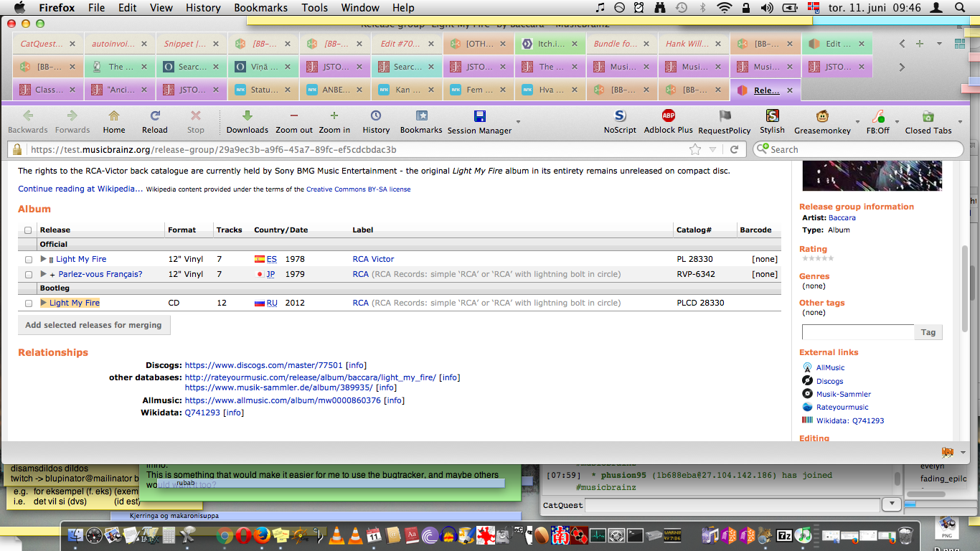The image size is (980, 551).
Task: Open Closed Tabs toolbar icon
Action: (x=928, y=116)
